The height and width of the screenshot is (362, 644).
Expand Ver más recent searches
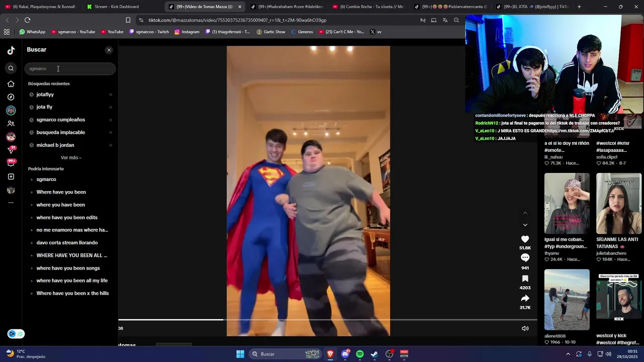tap(71, 158)
